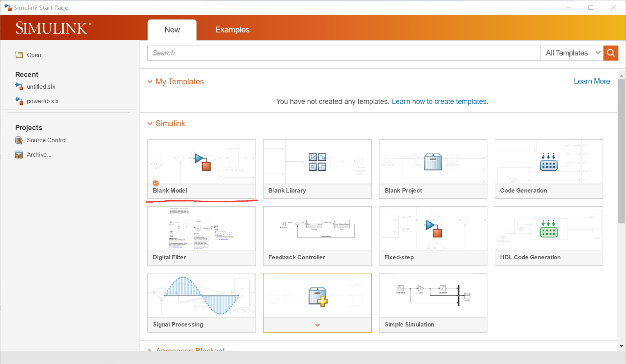The image size is (626, 364).
Task: Expand the Aerospace Blockset section
Action: click(150, 350)
